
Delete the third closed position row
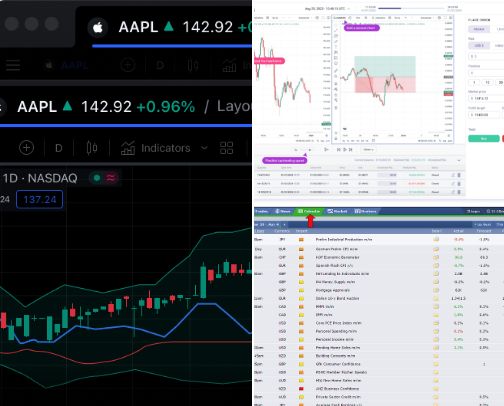tap(459, 192)
